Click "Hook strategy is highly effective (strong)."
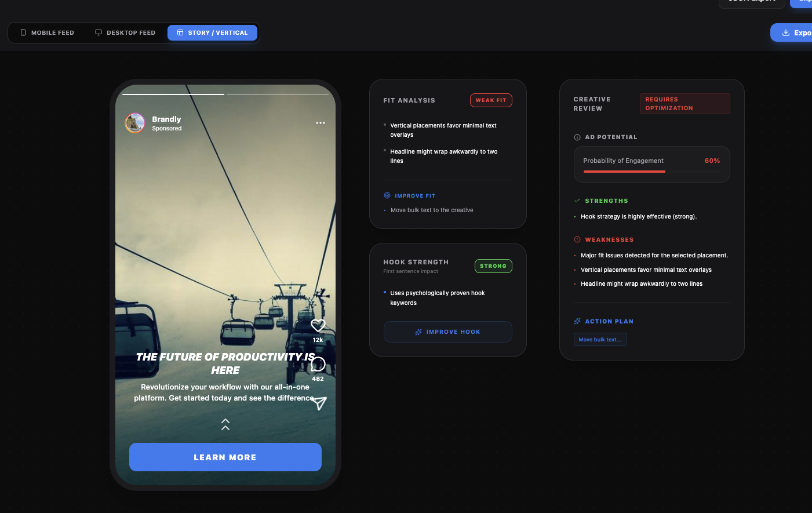Viewport: 812px width, 513px height. tap(639, 217)
